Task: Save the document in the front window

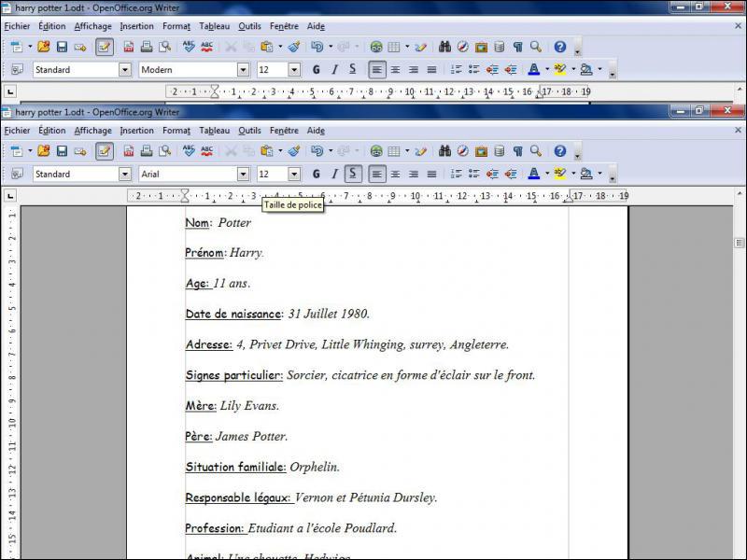Action: (62, 151)
